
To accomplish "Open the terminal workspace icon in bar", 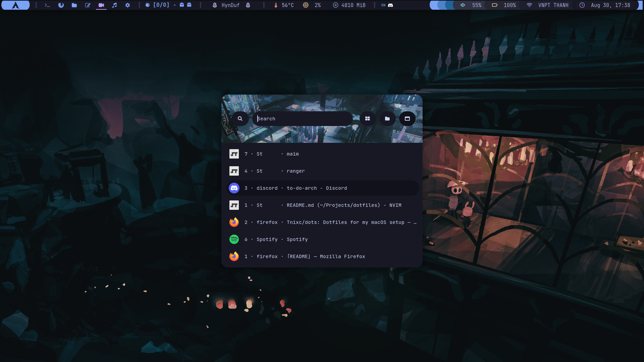I will click(47, 5).
